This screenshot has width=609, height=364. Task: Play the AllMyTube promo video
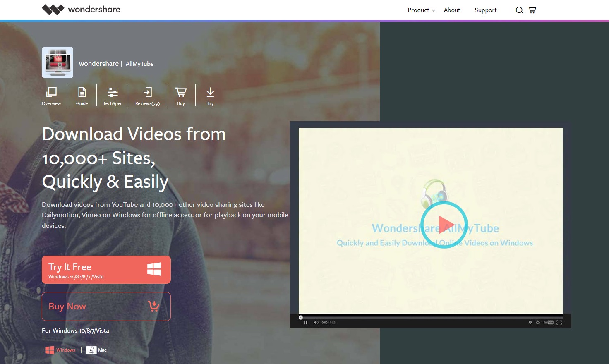[444, 225]
